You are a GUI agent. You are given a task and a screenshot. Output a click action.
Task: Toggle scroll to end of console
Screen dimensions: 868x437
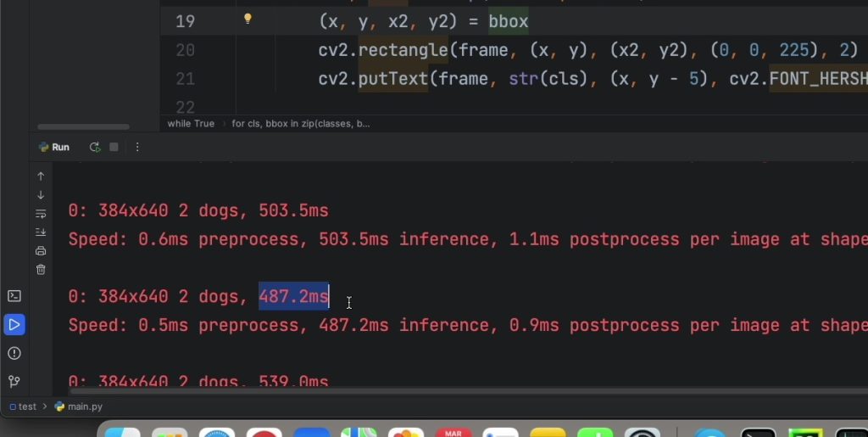click(x=41, y=232)
